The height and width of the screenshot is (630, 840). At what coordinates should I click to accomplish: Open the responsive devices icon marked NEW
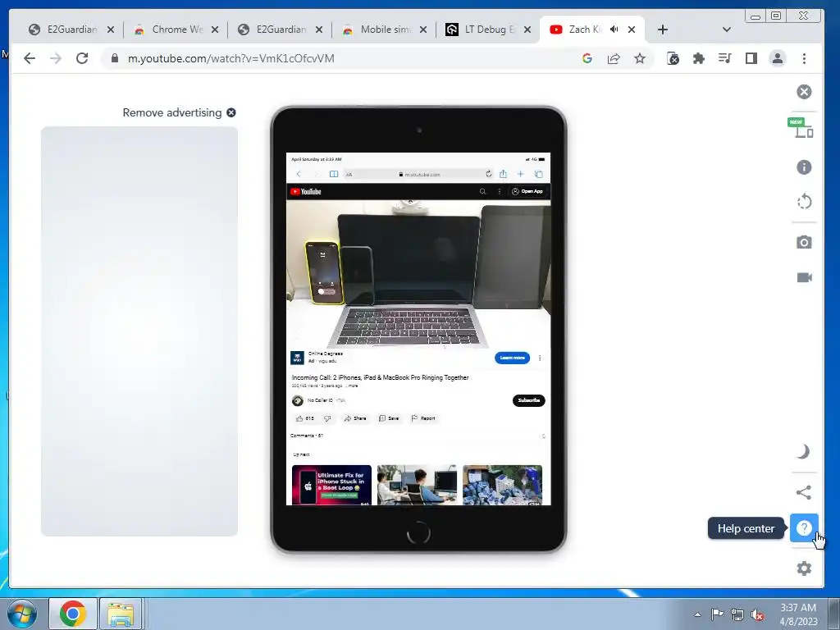click(802, 129)
